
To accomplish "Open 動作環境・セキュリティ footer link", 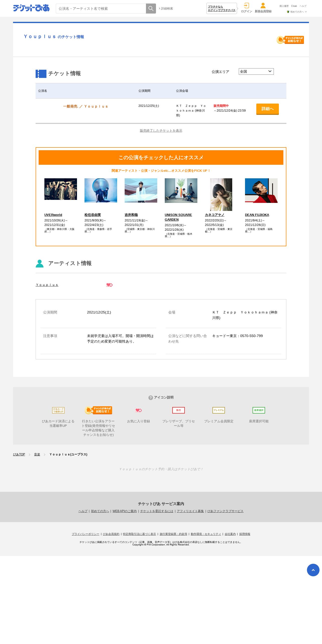I will (x=206, y=534).
